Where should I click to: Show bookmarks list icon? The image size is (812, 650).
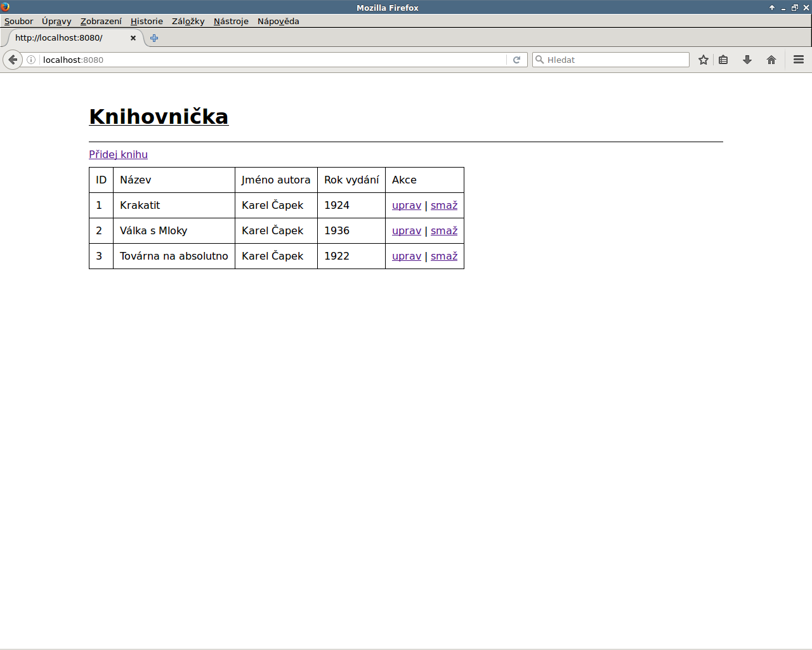[723, 60]
